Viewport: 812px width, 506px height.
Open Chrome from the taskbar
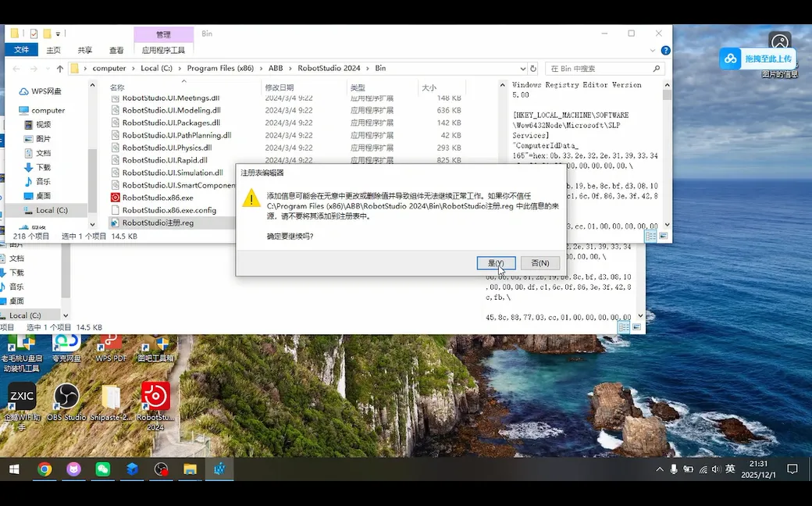(x=45, y=469)
